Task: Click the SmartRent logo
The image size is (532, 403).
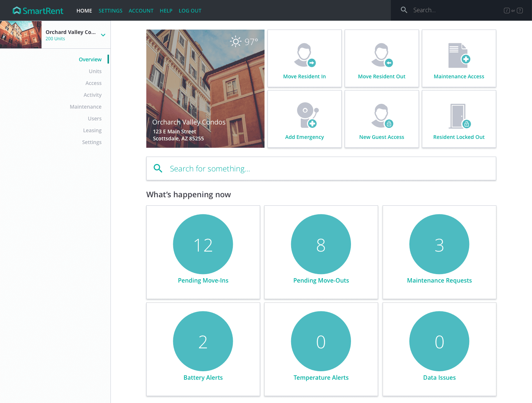Action: point(38,11)
